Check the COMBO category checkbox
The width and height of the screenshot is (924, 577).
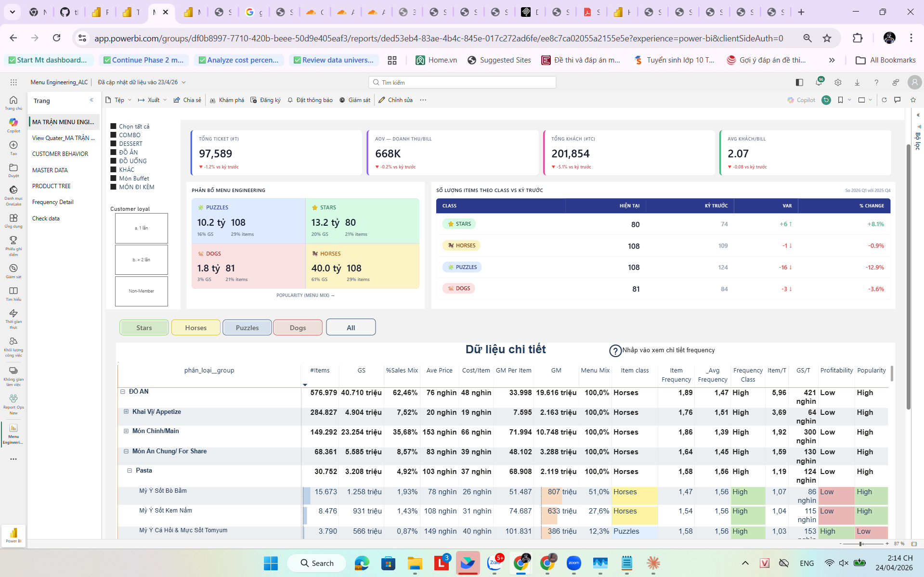(114, 135)
